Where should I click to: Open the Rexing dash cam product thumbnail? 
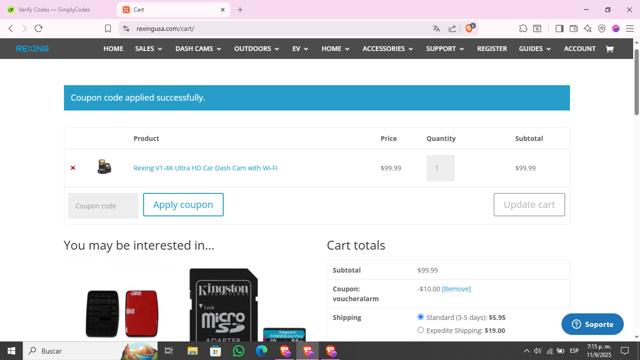(104, 167)
